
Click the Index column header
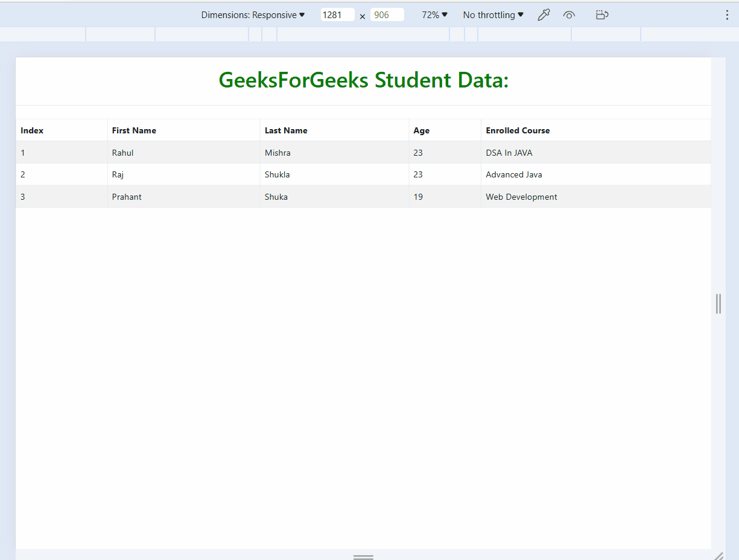(62, 130)
